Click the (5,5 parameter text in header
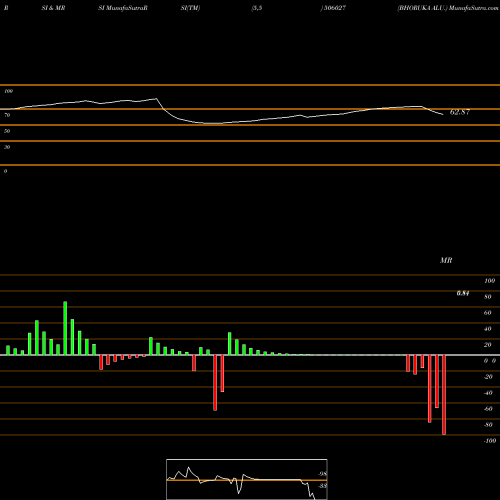Viewport: 500px width, 500px height. (x=257, y=8)
